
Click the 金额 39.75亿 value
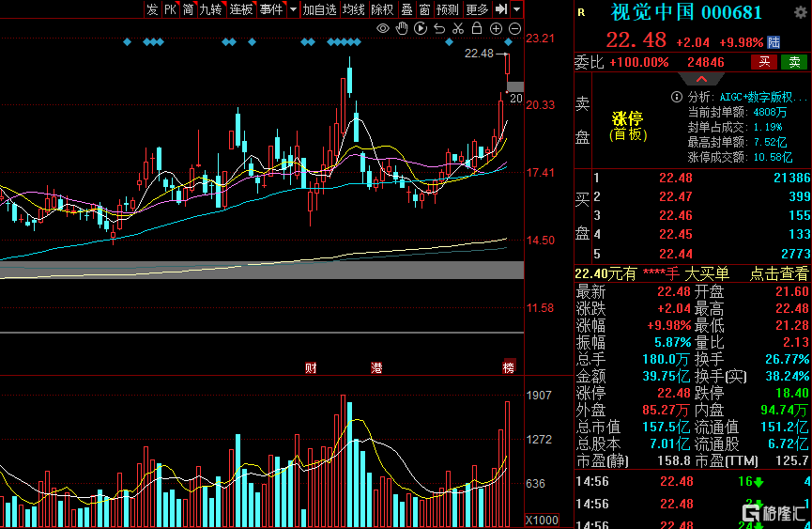point(666,376)
